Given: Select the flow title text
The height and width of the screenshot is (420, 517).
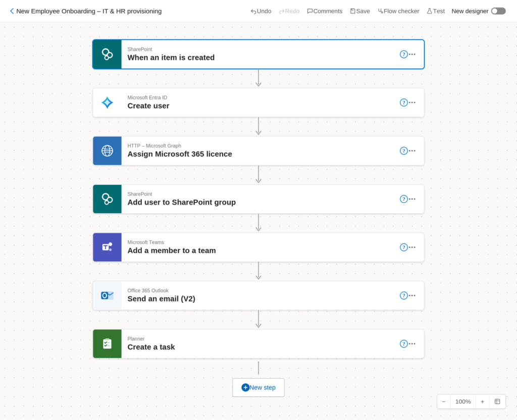Looking at the screenshot, I should [x=89, y=11].
